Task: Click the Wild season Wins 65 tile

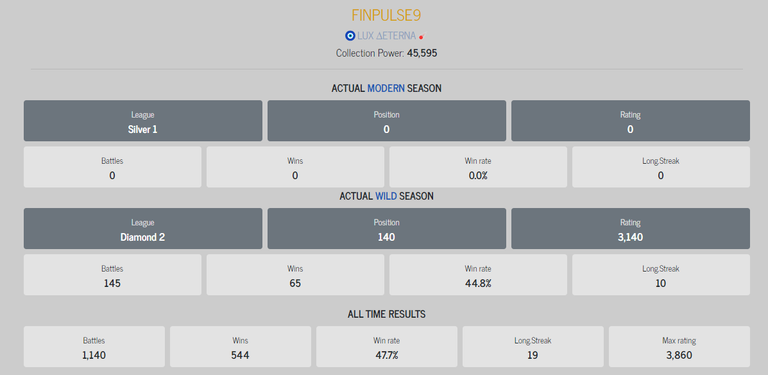Action: (295, 275)
